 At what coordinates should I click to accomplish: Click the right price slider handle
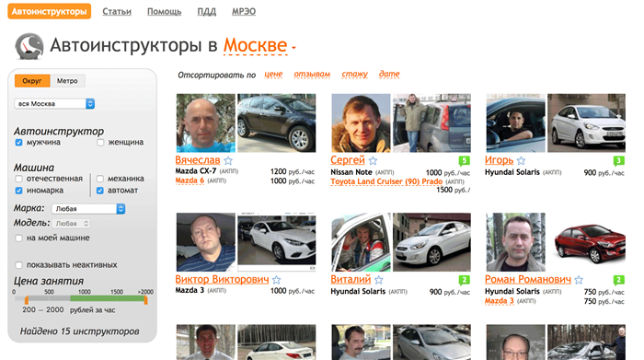pyautogui.click(x=145, y=300)
